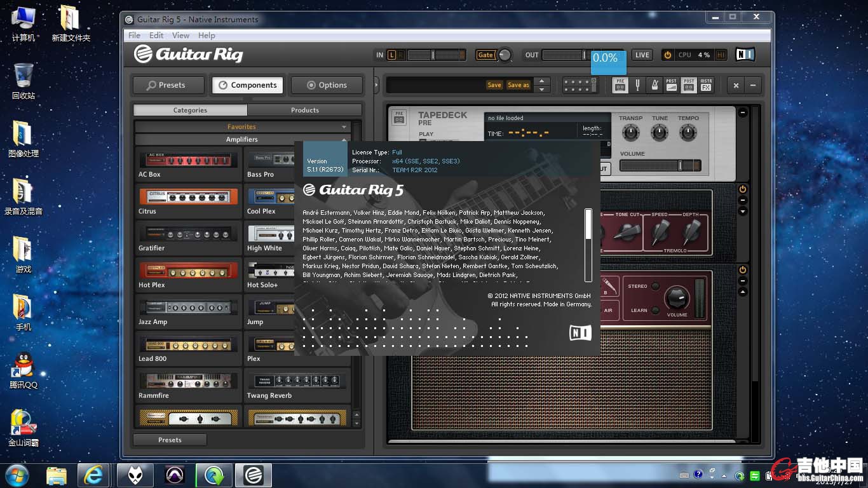868x488 pixels.
Task: Show the Tapedeck Post module
Action: [688, 85]
